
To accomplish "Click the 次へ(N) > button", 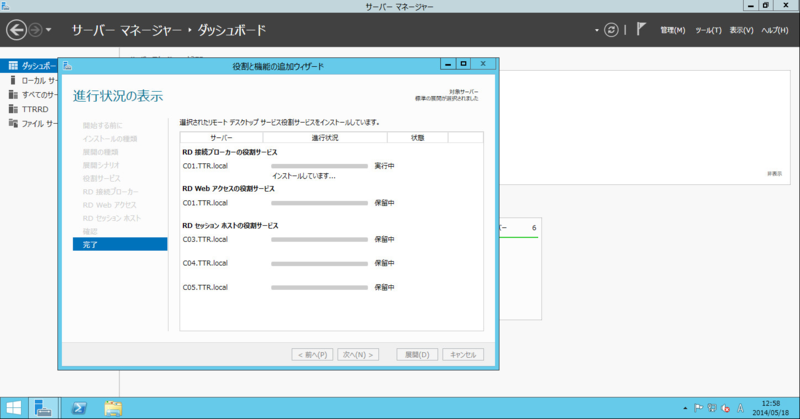I will [358, 355].
